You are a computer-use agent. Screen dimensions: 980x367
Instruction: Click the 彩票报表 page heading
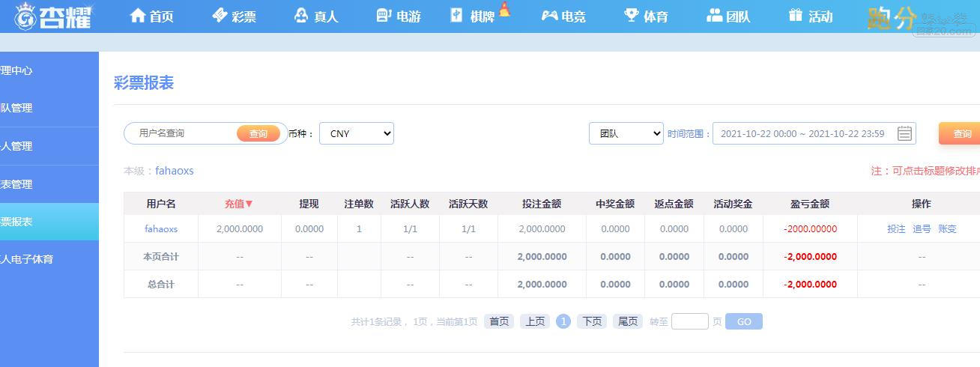tap(144, 83)
